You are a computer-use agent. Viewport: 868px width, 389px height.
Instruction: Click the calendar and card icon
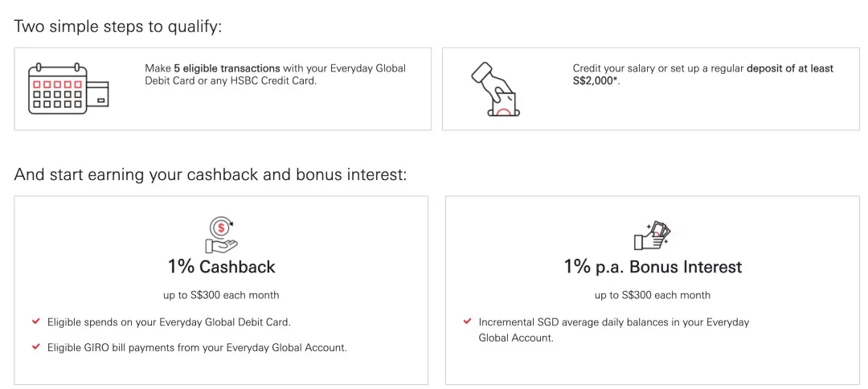pos(68,89)
